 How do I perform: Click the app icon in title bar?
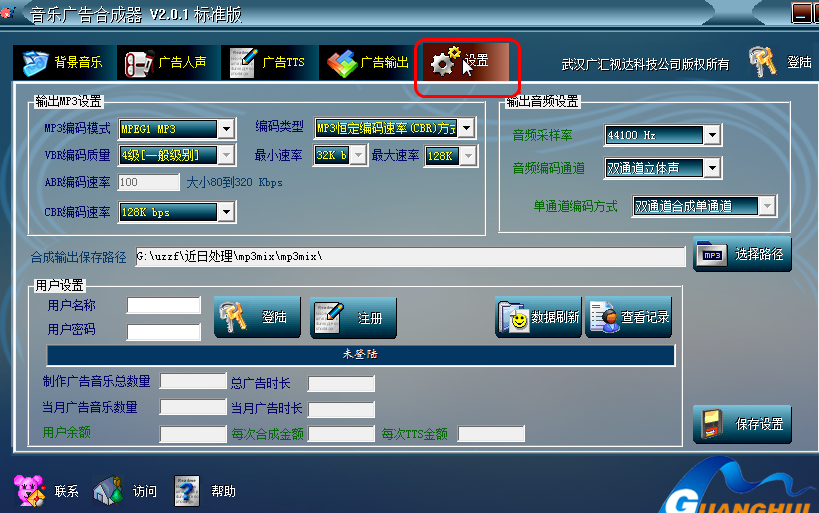7,11
